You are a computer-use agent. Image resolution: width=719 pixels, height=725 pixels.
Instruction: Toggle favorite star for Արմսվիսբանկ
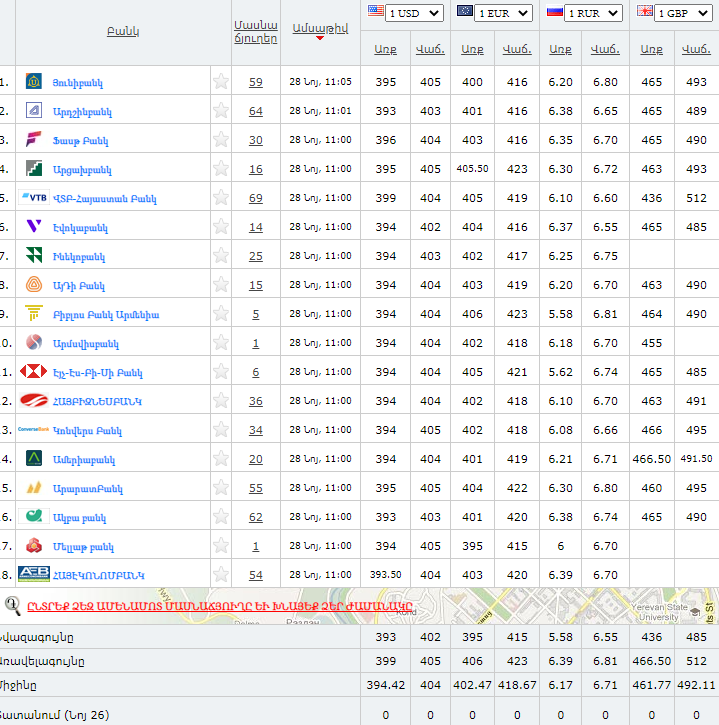click(221, 342)
